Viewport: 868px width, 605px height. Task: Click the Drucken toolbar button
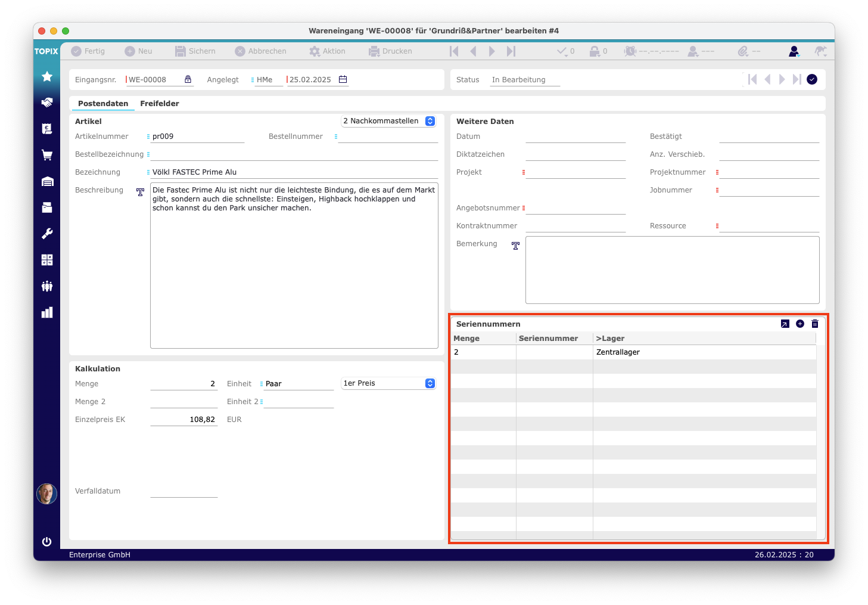[x=390, y=51]
